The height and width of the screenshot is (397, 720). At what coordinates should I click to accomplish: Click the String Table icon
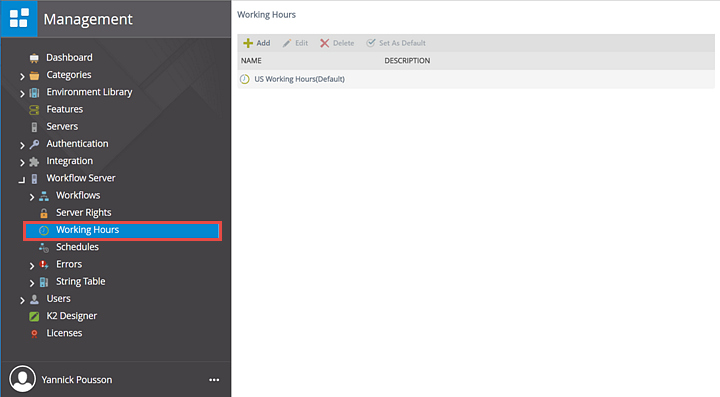44,282
